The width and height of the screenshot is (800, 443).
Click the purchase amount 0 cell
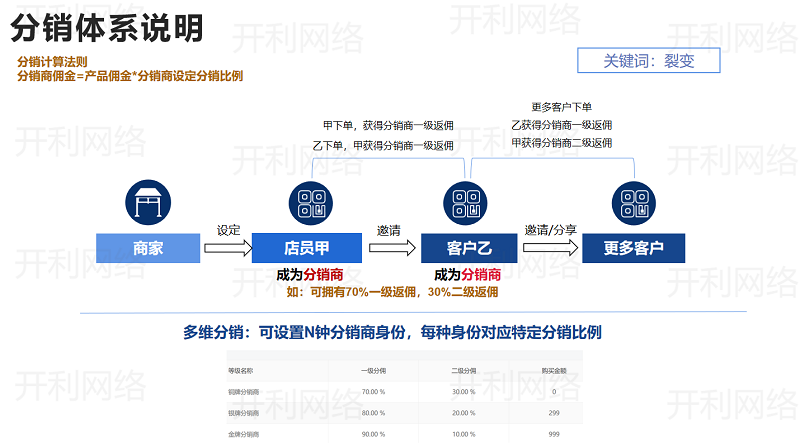[554, 392]
